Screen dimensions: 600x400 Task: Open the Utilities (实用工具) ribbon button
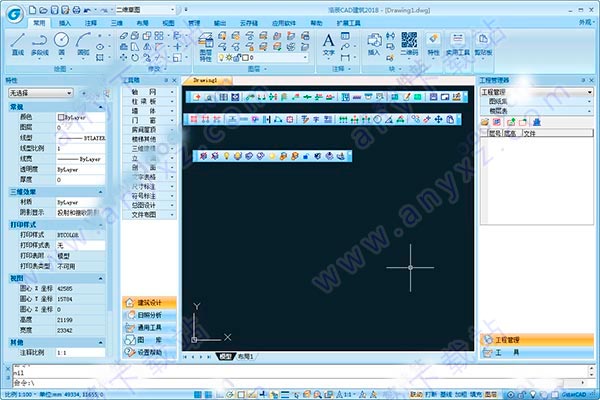click(458, 44)
